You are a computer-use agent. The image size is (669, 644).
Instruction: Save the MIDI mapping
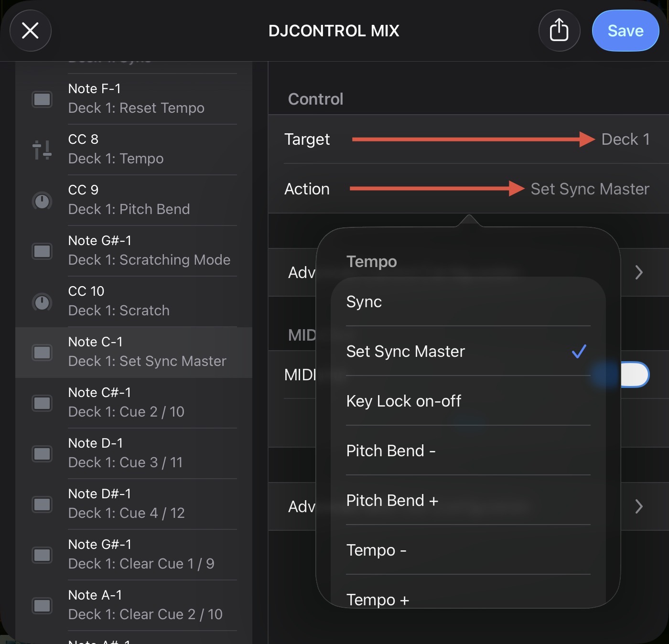tap(626, 31)
